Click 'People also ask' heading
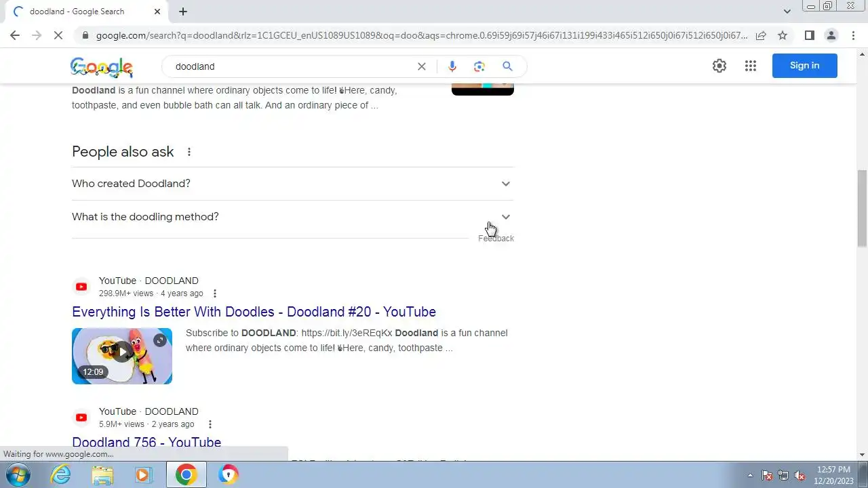 (123, 152)
